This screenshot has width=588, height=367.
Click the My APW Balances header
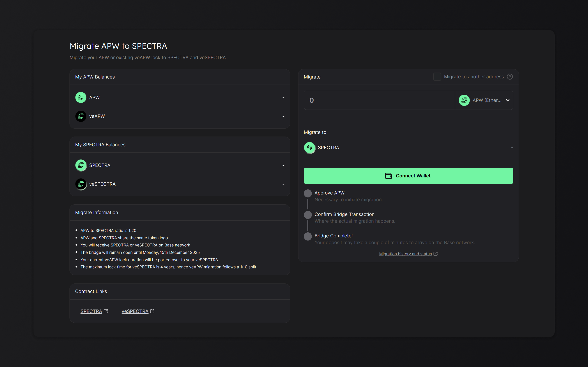pos(95,77)
